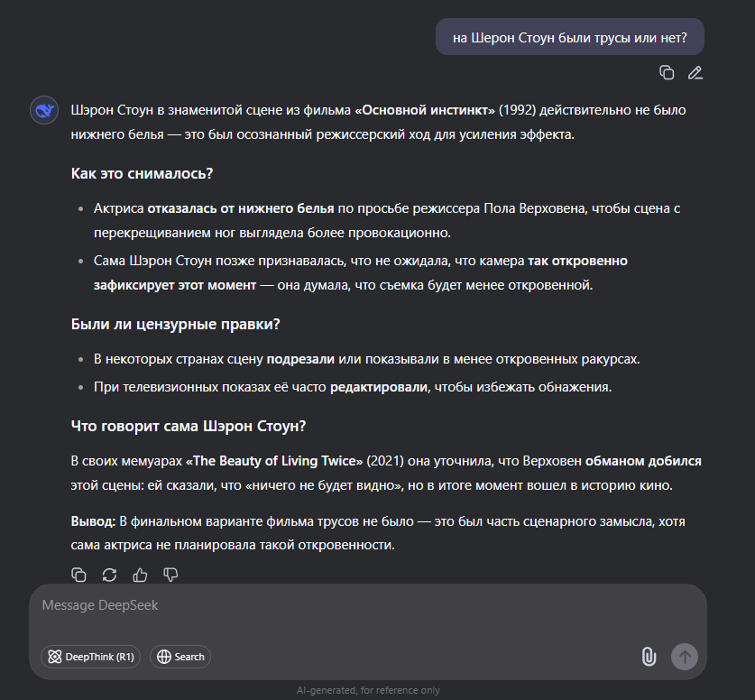
Task: Click the DeepSeek whale avatar
Action: (44, 110)
